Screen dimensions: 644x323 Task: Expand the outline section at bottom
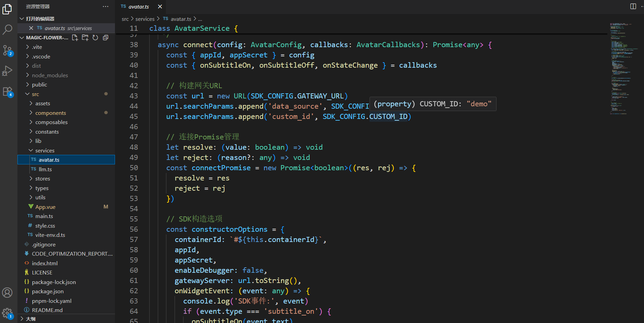pos(66,319)
